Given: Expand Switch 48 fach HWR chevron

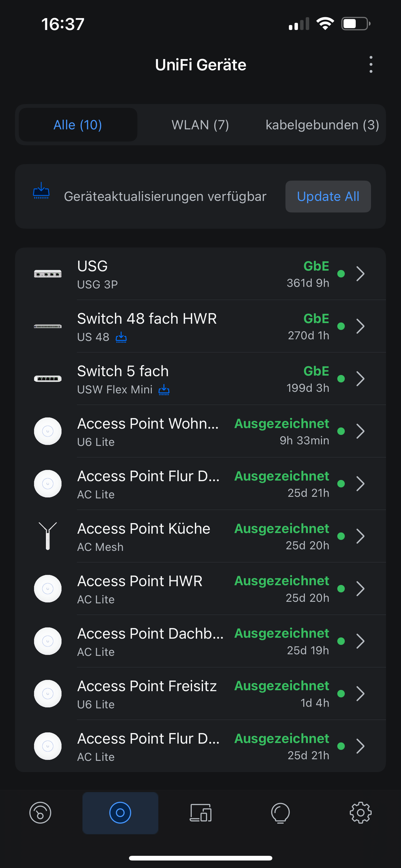Looking at the screenshot, I should [x=360, y=326].
